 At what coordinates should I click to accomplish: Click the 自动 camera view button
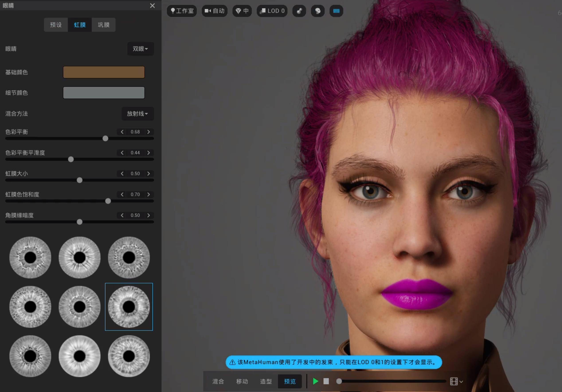click(x=215, y=11)
